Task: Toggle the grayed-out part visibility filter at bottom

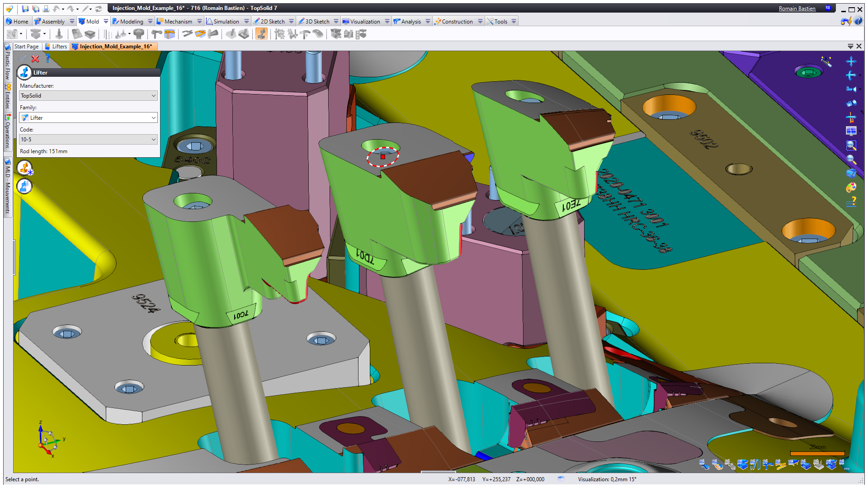Action: pos(730,464)
